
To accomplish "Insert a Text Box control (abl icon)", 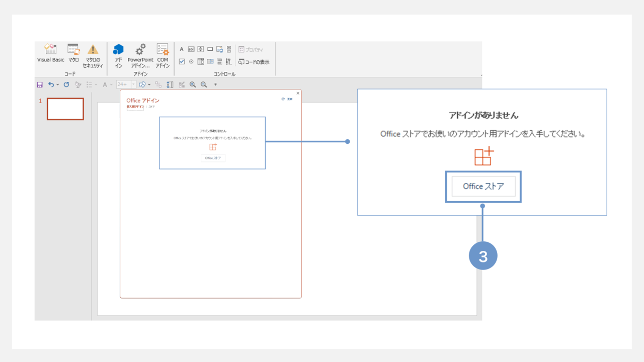I will (x=191, y=49).
